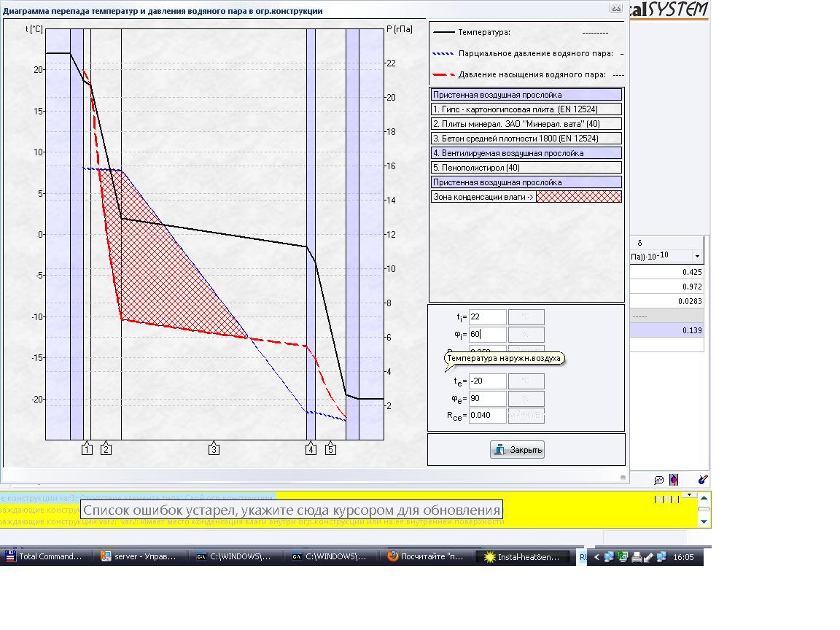Click the Зона конденсации влаги hatched swatch

click(579, 197)
